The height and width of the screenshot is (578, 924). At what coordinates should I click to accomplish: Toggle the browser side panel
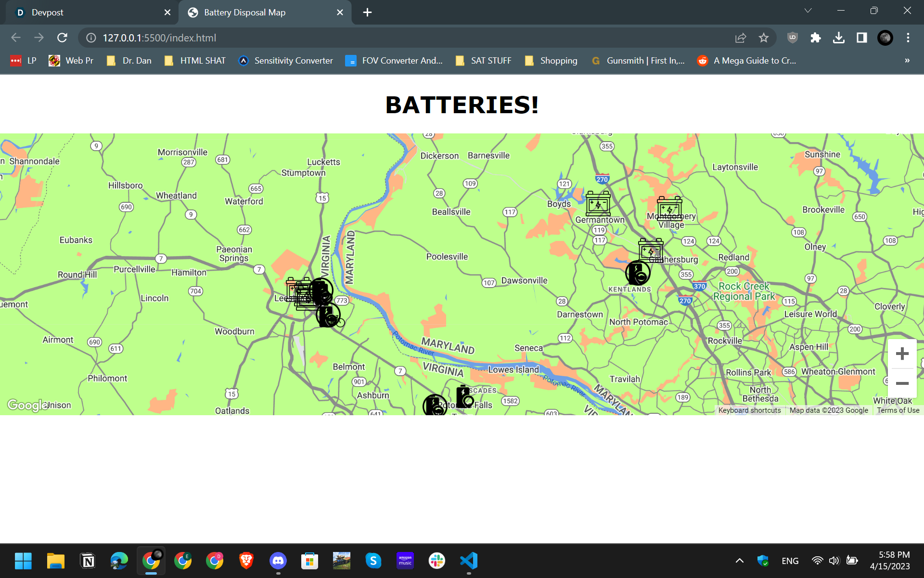point(861,38)
